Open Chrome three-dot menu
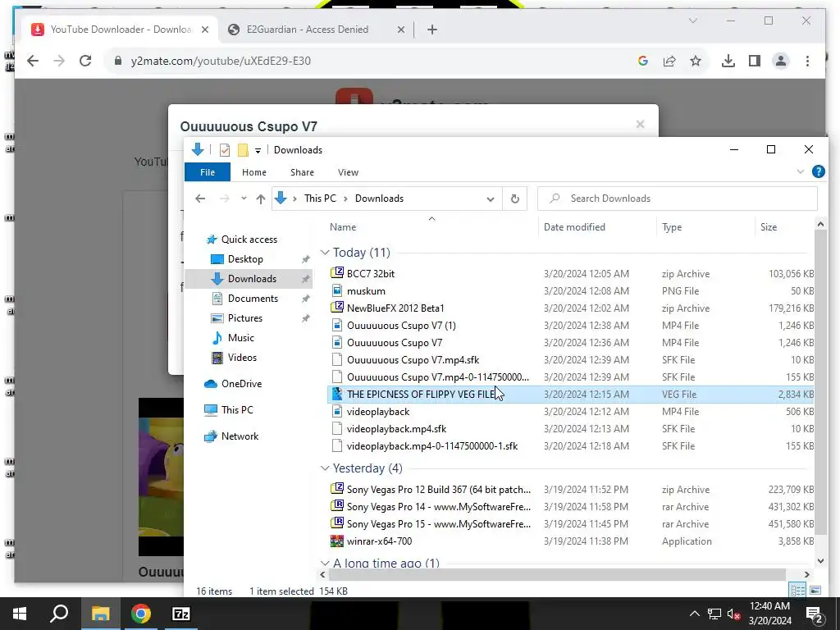840x630 pixels. click(807, 61)
